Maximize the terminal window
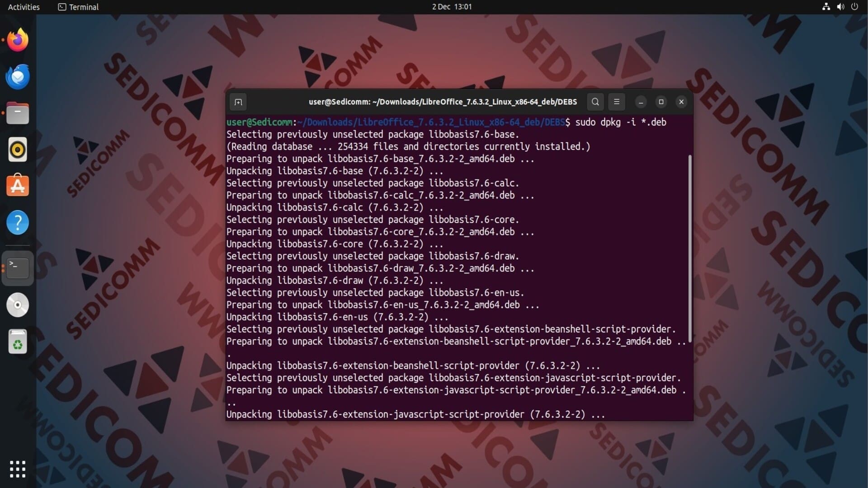This screenshot has width=868, height=488. click(661, 102)
